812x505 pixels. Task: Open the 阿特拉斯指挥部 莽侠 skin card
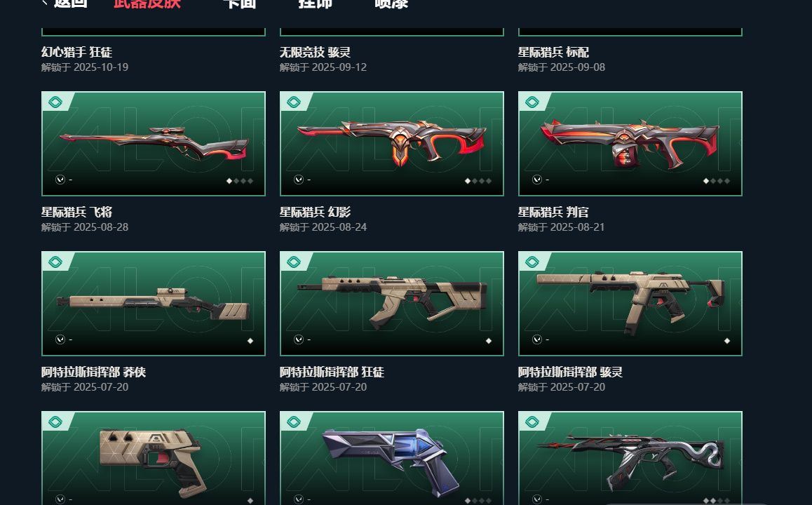click(154, 304)
